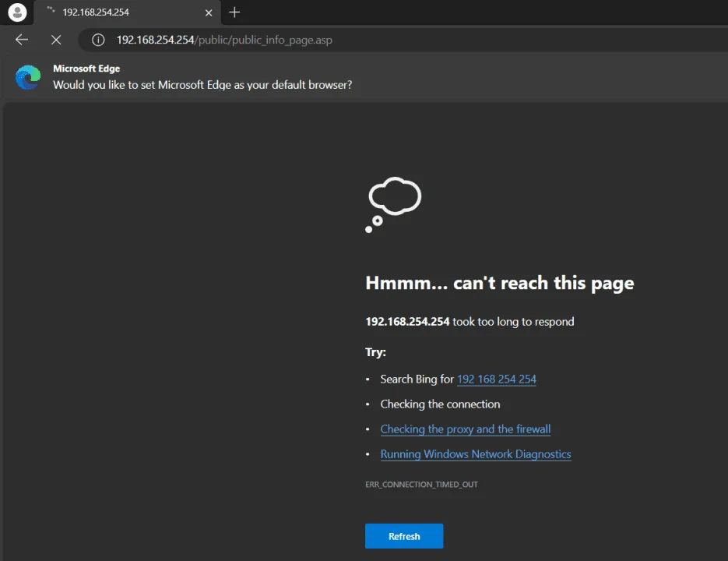
Task: Click the "Microsoft Edge" banner title
Action: point(86,69)
